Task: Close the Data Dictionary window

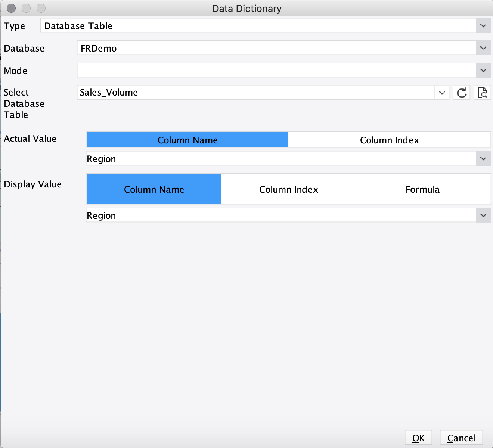Action: click(x=11, y=8)
